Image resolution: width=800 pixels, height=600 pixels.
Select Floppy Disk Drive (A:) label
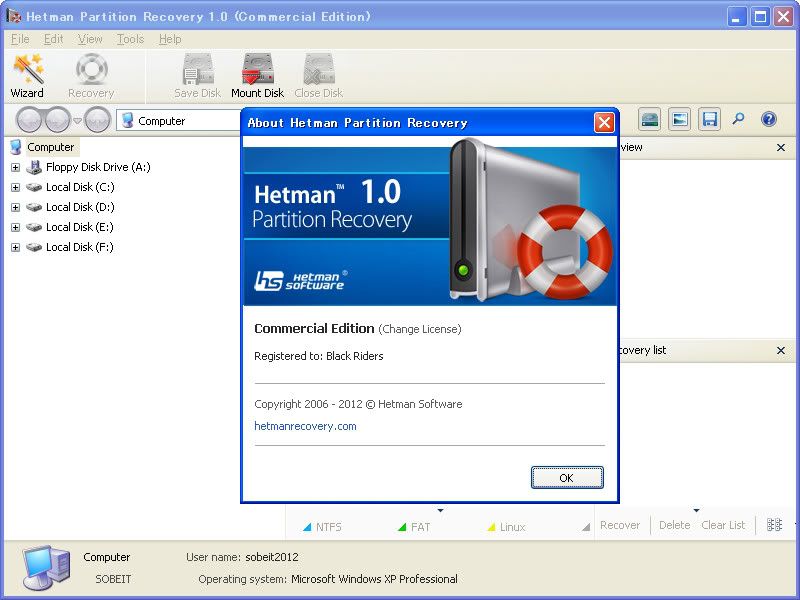pyautogui.click(x=98, y=167)
